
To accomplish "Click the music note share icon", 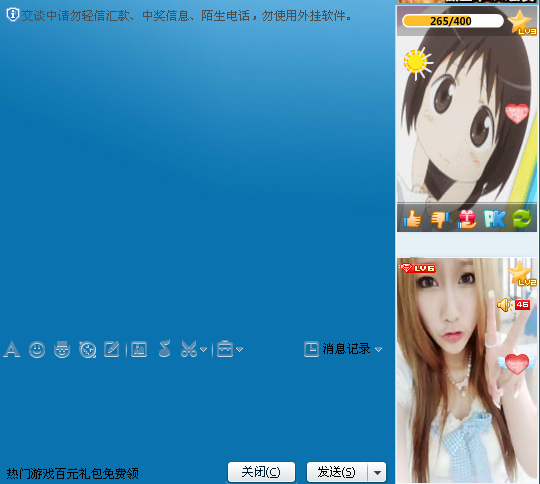I will tap(164, 349).
